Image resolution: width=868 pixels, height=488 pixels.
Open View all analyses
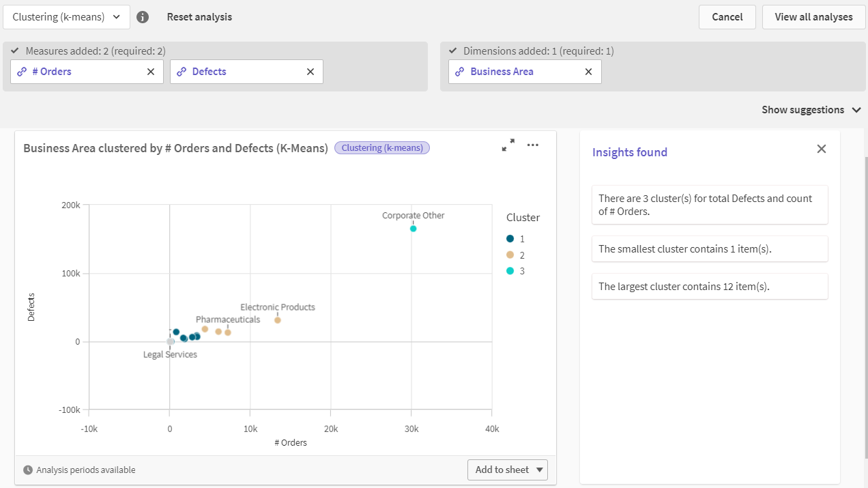[x=813, y=16]
